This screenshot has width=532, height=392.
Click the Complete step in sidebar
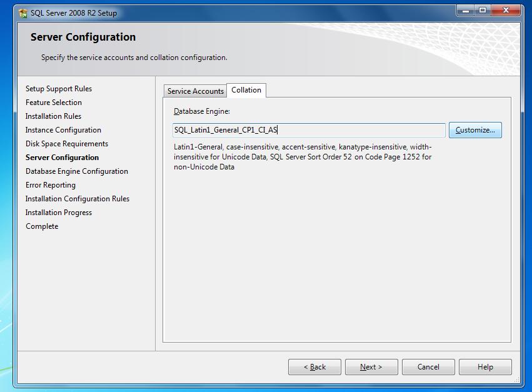point(42,226)
